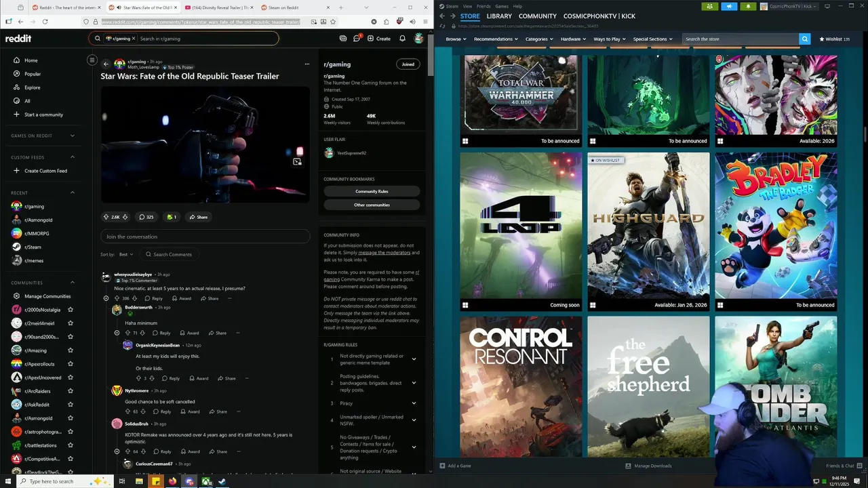Image resolution: width=868 pixels, height=488 pixels.
Task: Favorite r/2000sNostalgia with star toggle
Action: click(x=71, y=310)
